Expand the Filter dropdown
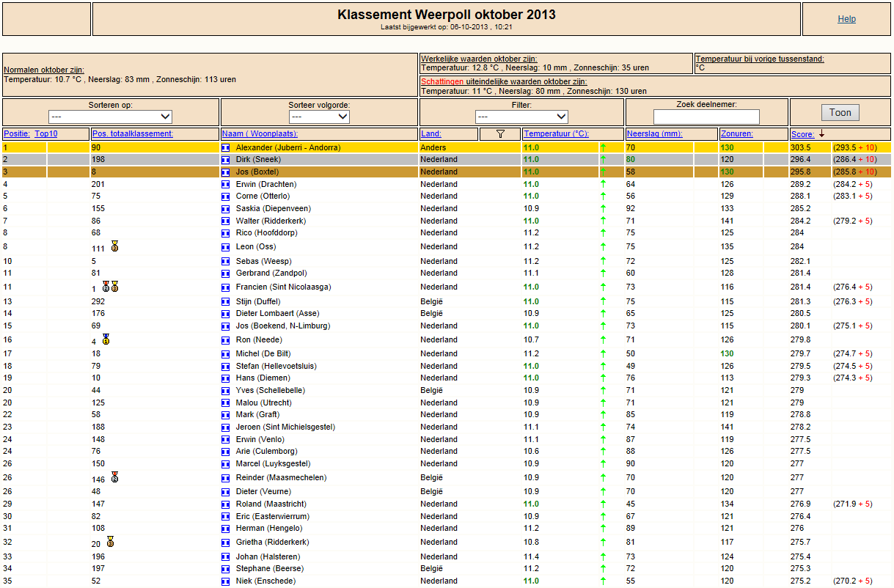This screenshot has height=588, width=894. click(x=521, y=117)
